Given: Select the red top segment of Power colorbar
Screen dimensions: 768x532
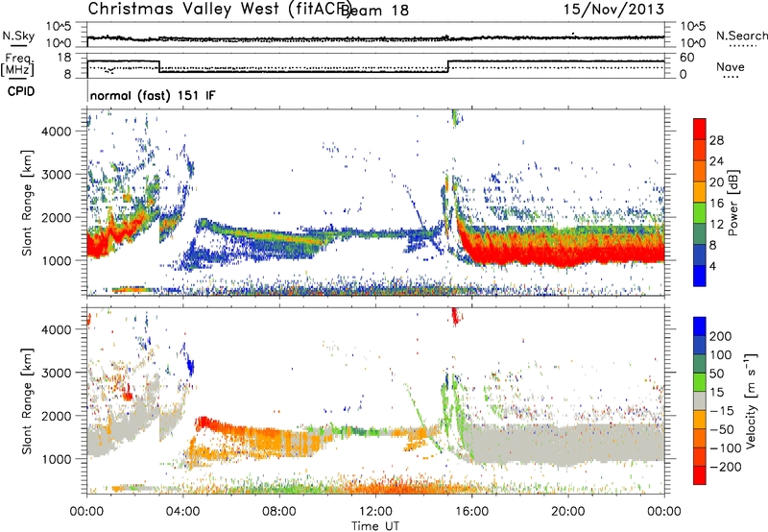Looking at the screenshot, I should point(700,129).
